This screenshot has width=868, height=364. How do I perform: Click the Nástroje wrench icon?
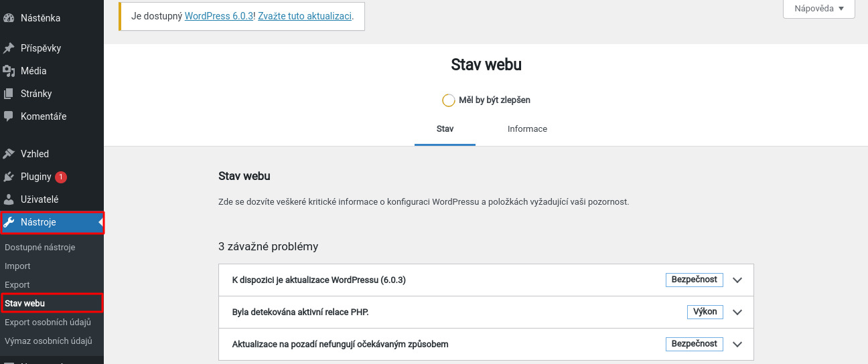[x=9, y=222]
